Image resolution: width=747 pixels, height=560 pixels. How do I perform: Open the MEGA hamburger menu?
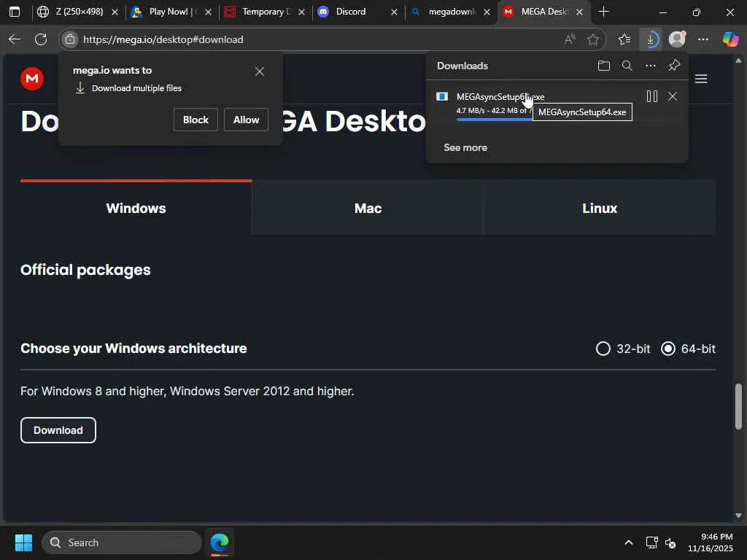701,79
